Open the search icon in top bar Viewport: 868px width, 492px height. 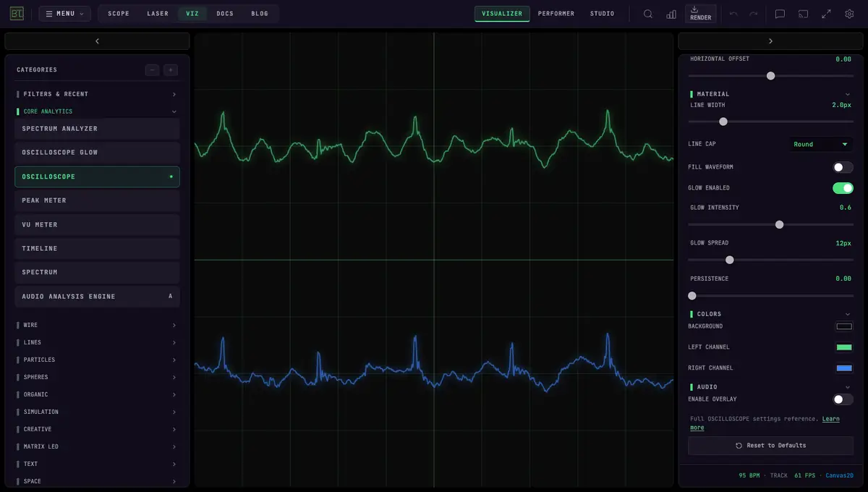[x=648, y=14]
